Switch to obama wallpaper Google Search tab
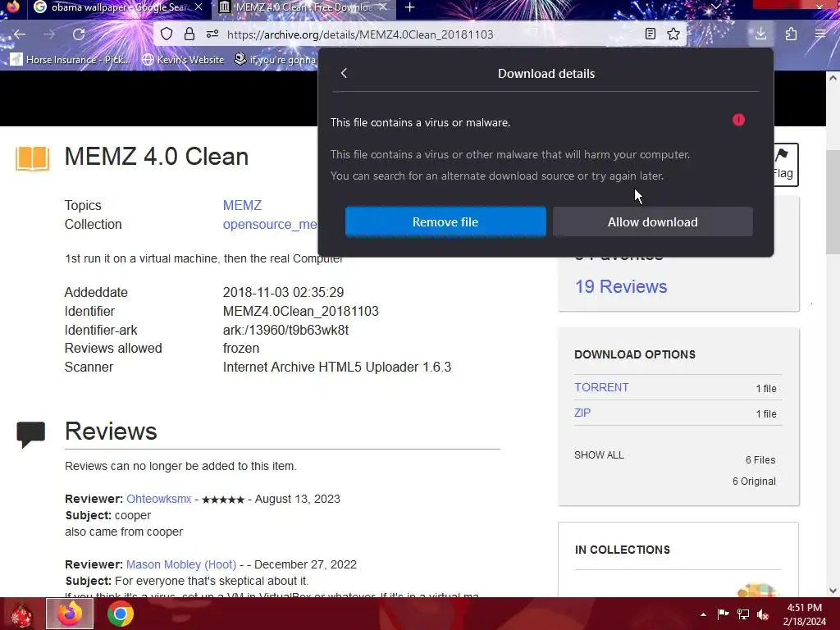Screen dimensions: 840x630 click(x=118, y=7)
